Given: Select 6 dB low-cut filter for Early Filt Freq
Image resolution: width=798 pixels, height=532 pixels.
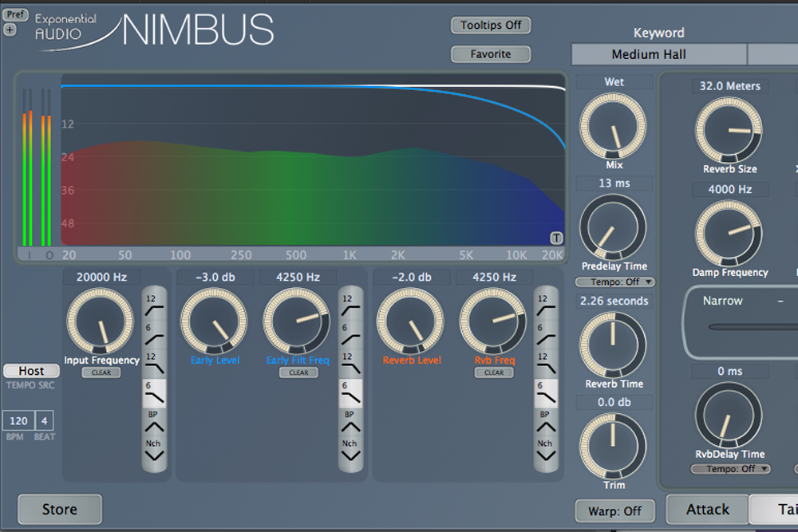Looking at the screenshot, I should pyautogui.click(x=350, y=333).
